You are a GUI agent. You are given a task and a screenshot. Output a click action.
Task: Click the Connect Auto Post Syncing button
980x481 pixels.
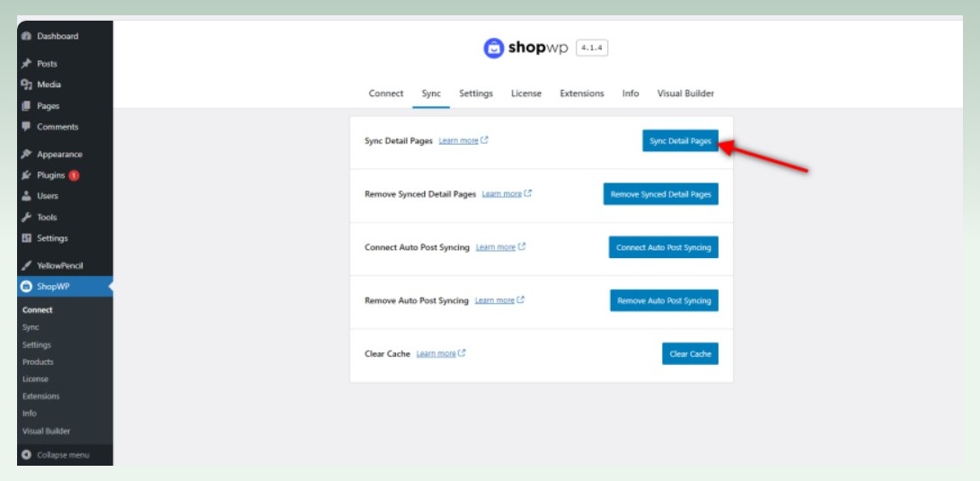tap(664, 247)
